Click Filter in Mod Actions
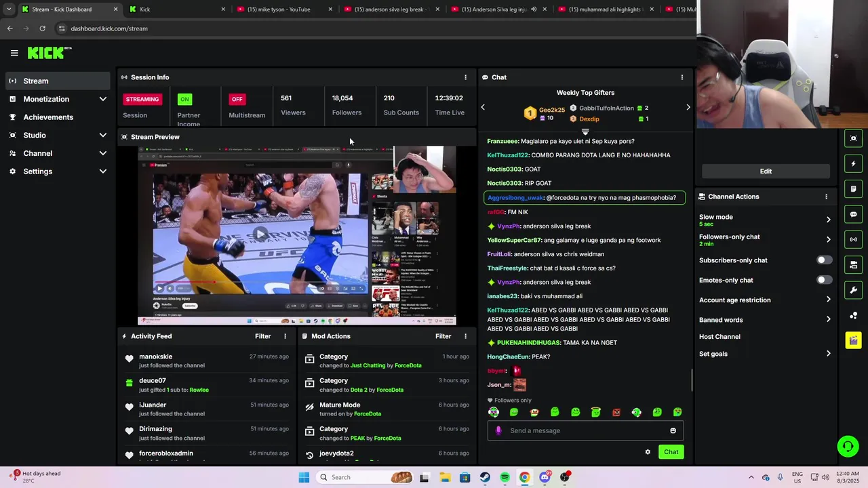 443,336
